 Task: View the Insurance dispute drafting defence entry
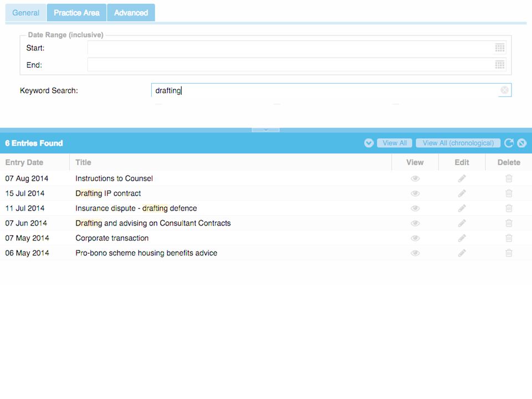[x=415, y=208]
